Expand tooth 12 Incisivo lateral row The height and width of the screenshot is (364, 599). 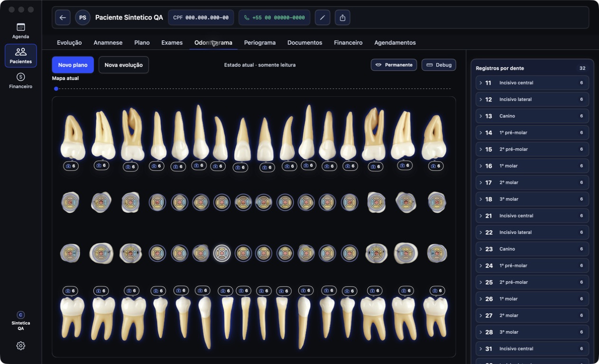pos(532,100)
